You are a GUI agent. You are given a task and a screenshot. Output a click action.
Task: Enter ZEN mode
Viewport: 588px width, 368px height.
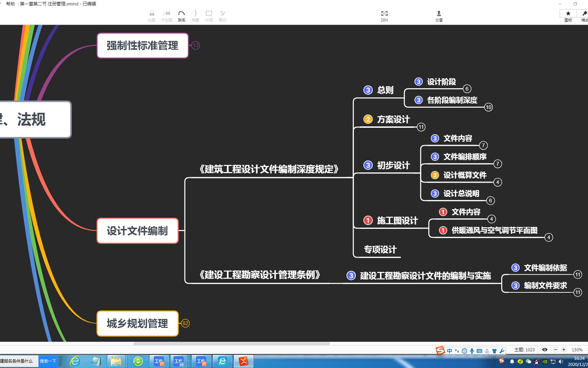385,16
